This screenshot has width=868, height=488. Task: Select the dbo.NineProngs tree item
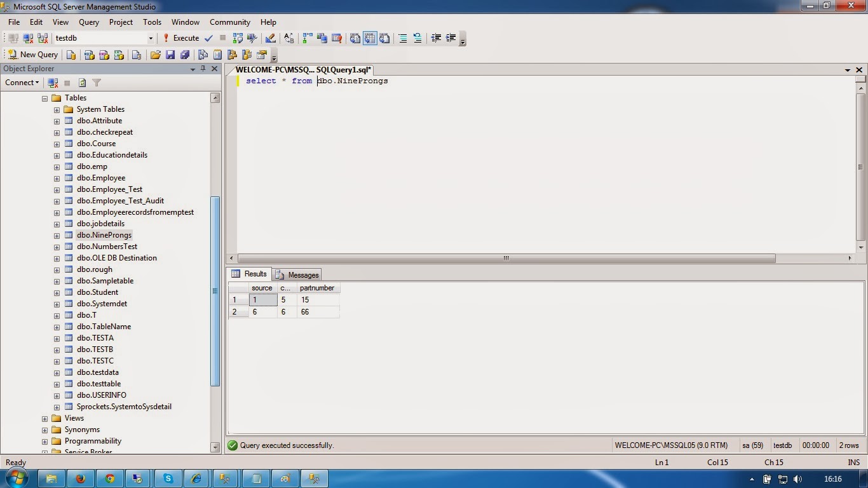pos(104,234)
